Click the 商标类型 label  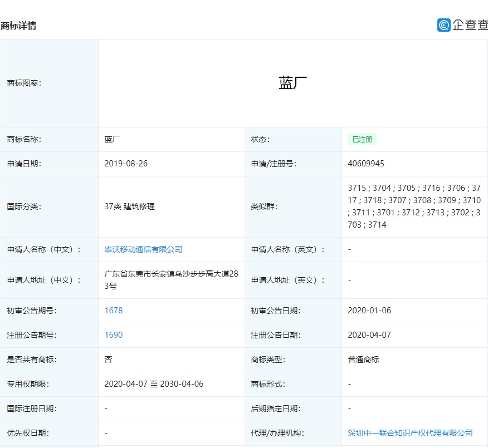click(268, 360)
